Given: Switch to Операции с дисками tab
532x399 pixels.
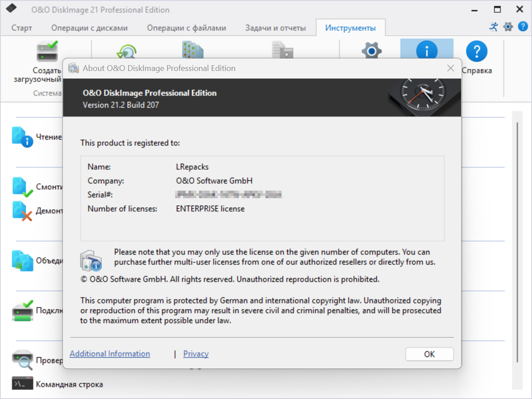Looking at the screenshot, I should tap(89, 28).
